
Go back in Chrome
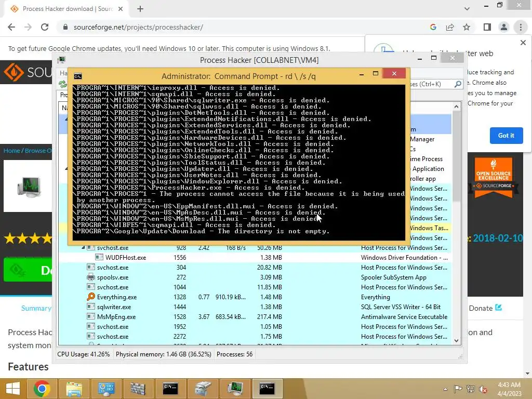(11, 27)
